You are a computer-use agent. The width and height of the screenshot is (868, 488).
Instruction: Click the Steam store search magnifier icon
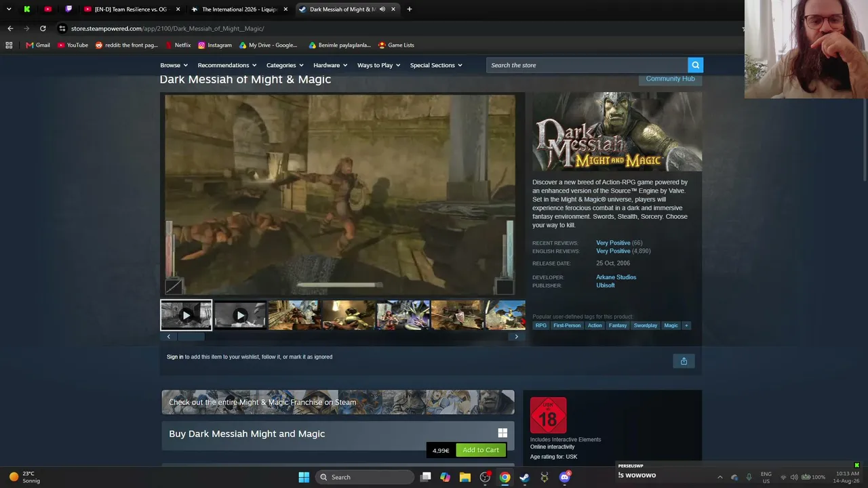coord(695,65)
